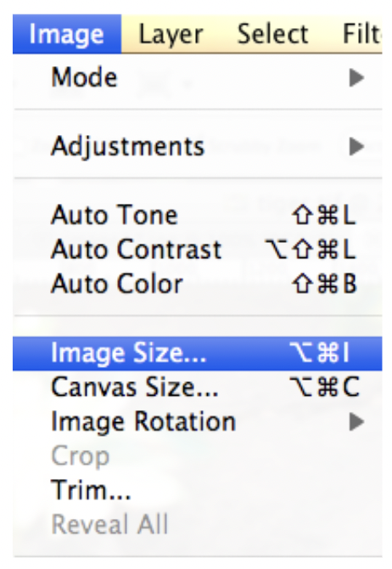
Task: Click the Auto Tone shortcut symbols
Action: coord(324,215)
